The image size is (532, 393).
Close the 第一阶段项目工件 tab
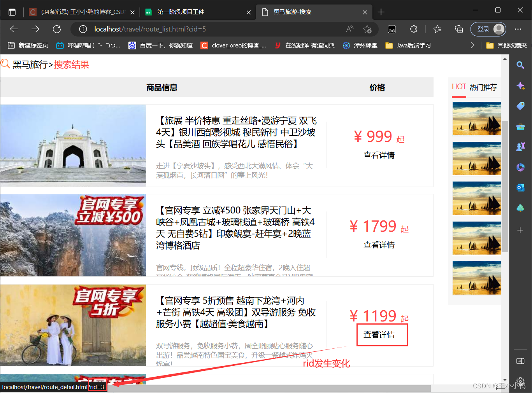(249, 12)
